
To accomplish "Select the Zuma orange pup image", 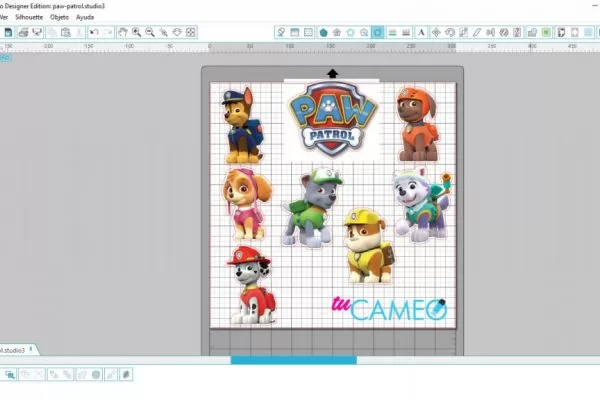I will (x=417, y=124).
